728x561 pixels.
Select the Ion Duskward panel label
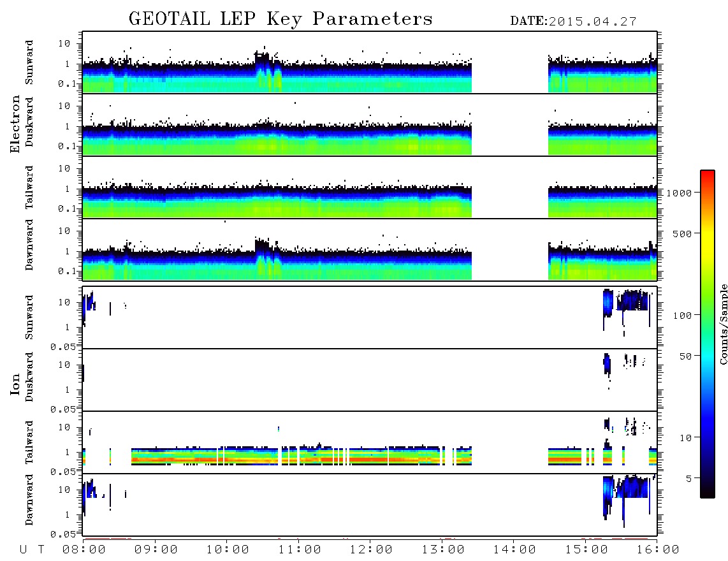tap(29, 377)
